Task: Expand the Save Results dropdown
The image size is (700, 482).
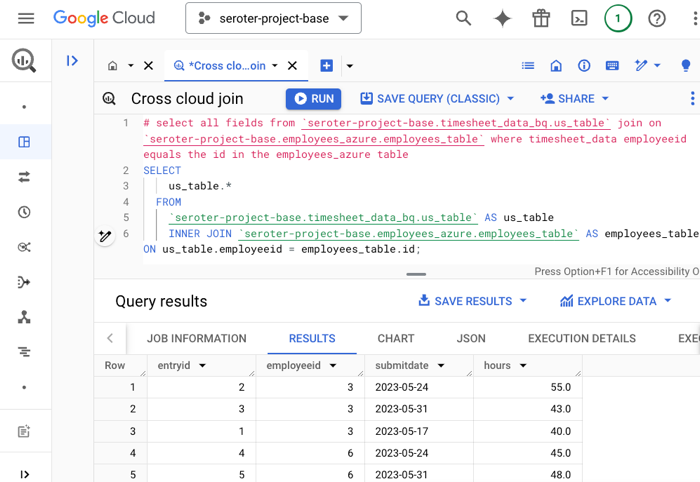Action: pos(472,301)
